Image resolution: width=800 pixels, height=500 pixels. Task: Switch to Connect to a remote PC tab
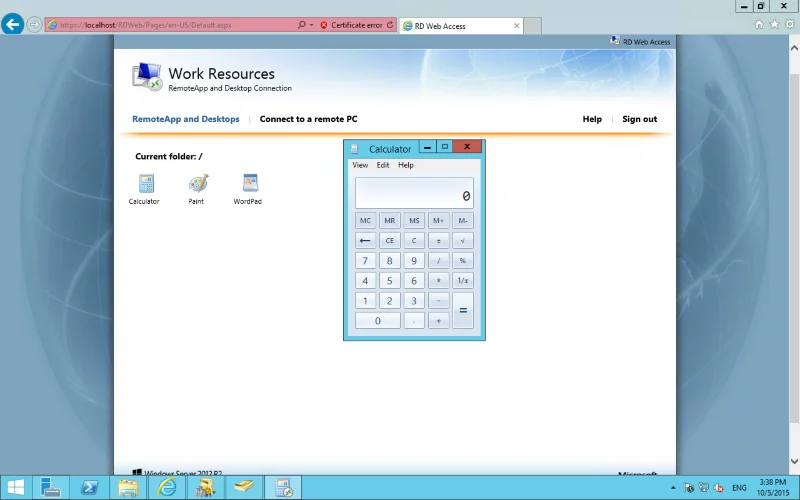[x=308, y=119]
